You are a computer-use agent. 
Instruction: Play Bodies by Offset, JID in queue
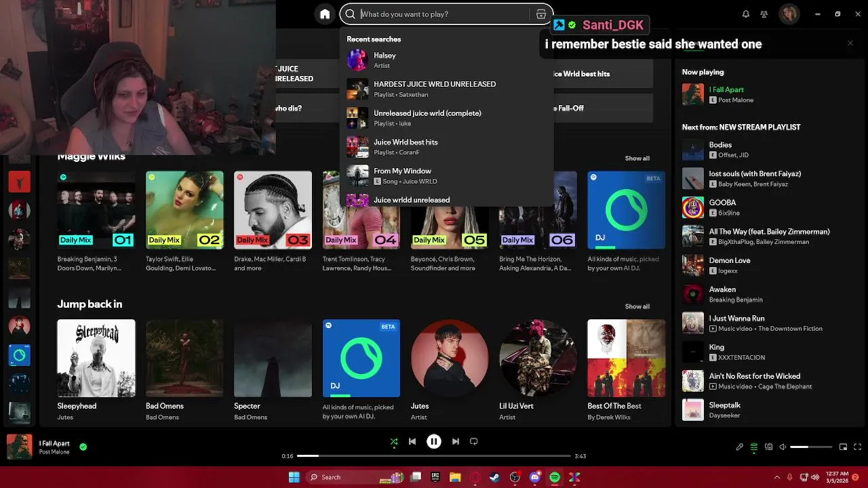(x=770, y=150)
